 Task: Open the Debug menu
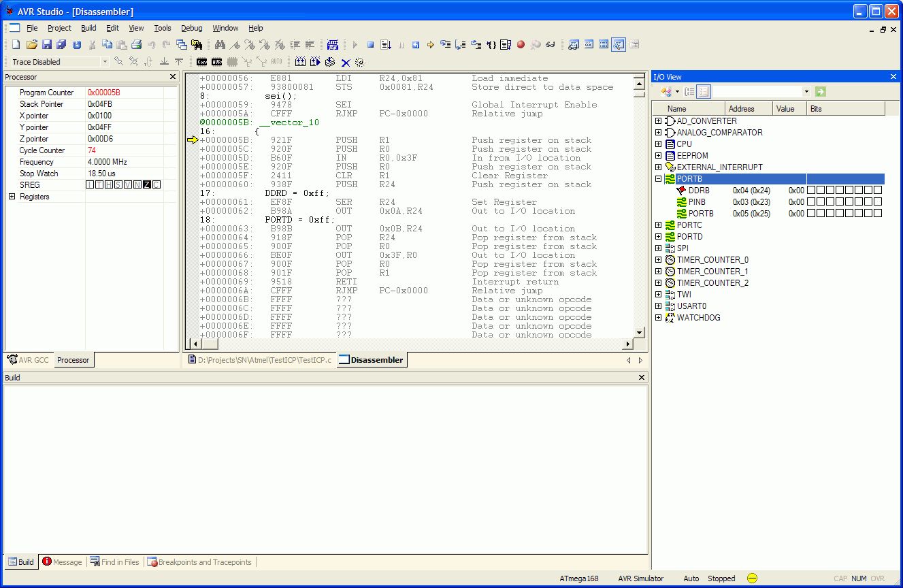pyautogui.click(x=191, y=28)
